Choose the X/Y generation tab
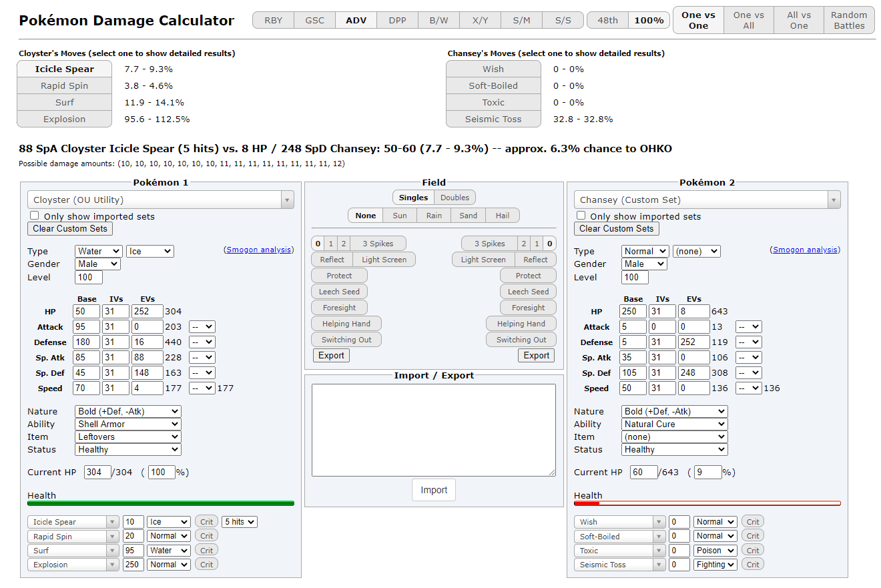 (x=481, y=20)
